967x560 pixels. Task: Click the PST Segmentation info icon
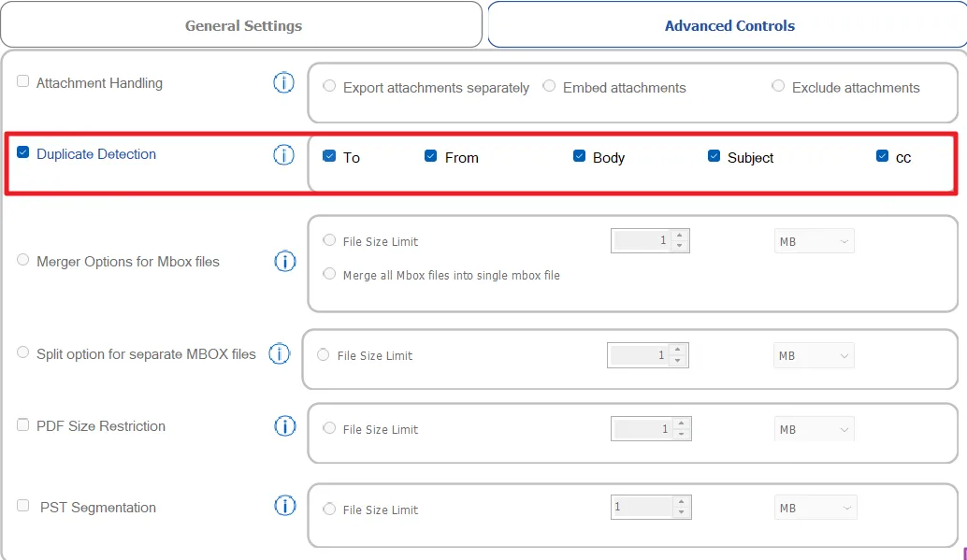pyautogui.click(x=285, y=507)
